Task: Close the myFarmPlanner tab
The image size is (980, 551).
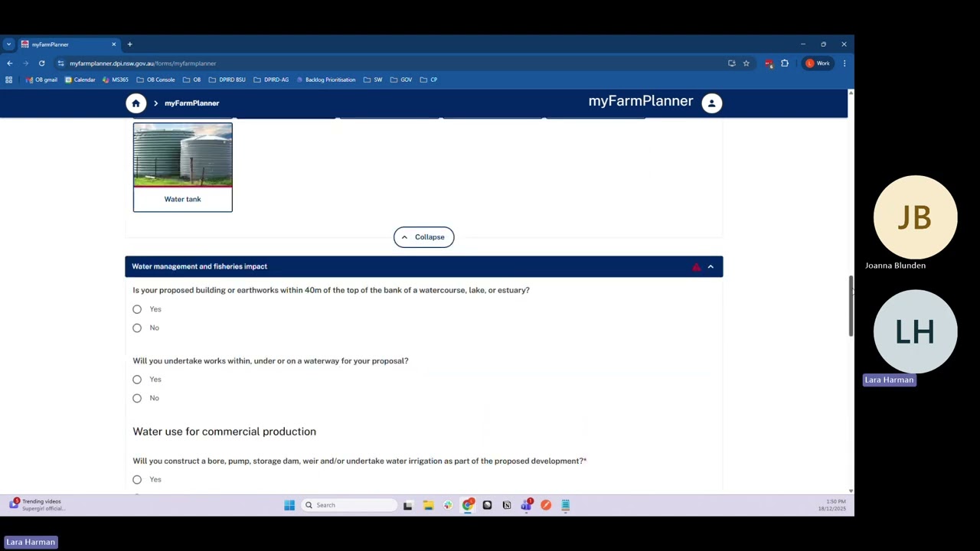Action: (114, 44)
